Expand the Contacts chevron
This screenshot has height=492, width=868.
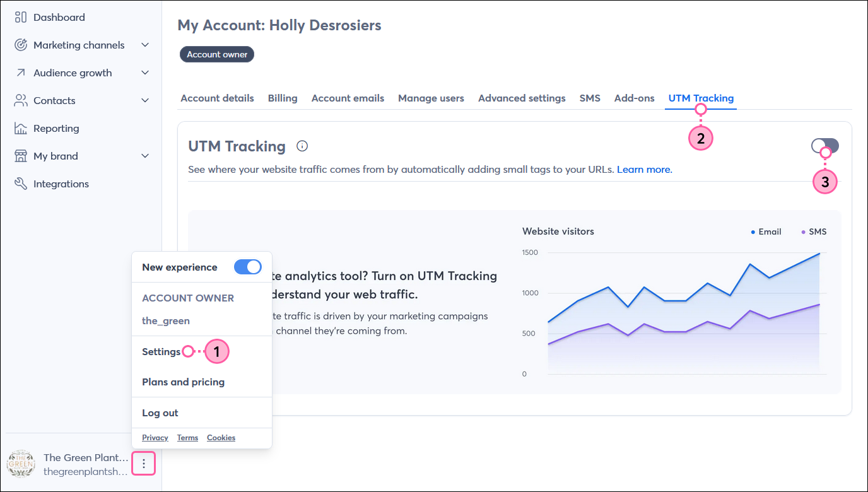click(145, 100)
